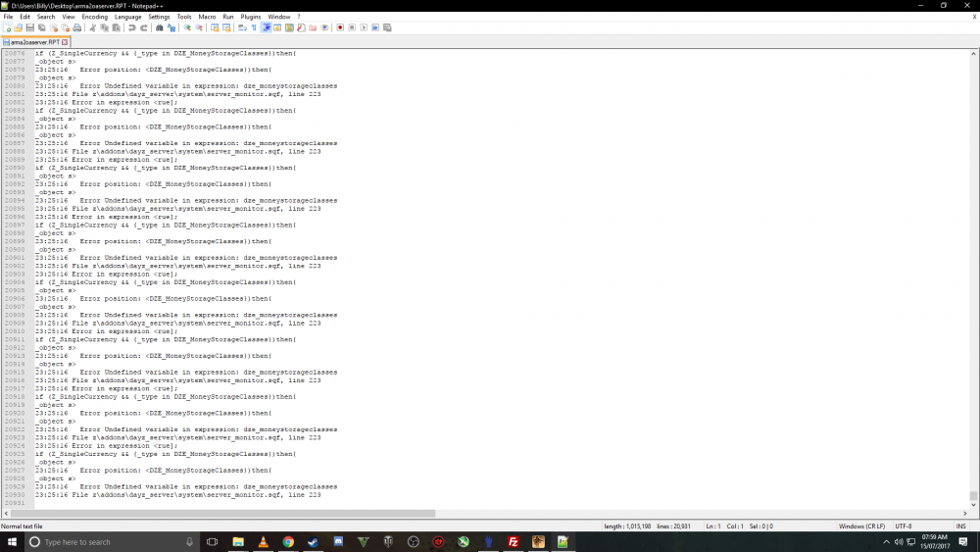Paste clipboard using toolbar icon
This screenshot has height=552, width=980.
117,27
